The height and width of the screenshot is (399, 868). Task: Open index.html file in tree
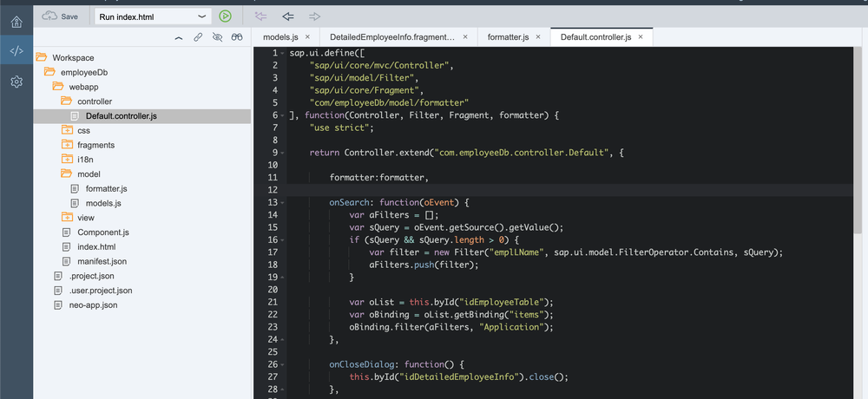(96, 247)
